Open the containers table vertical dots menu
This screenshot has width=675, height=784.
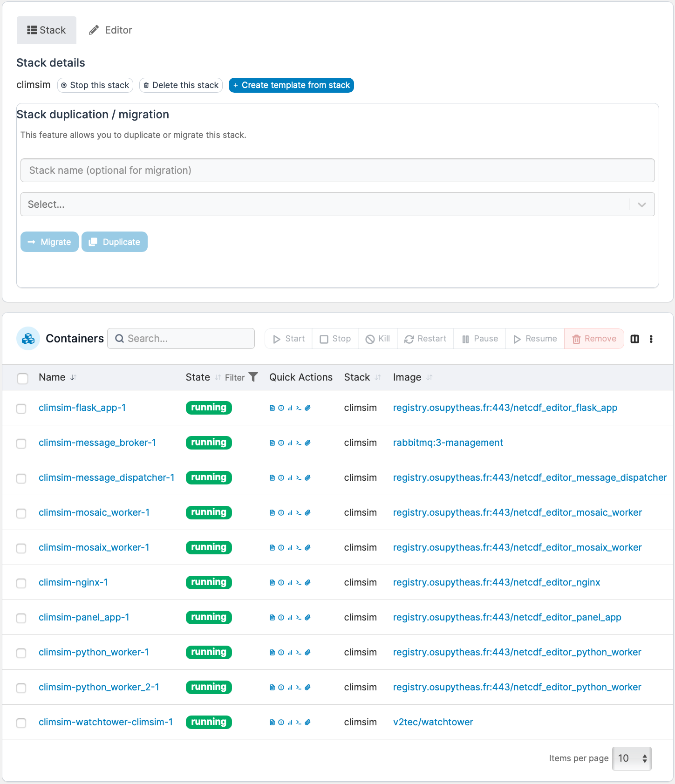click(651, 339)
